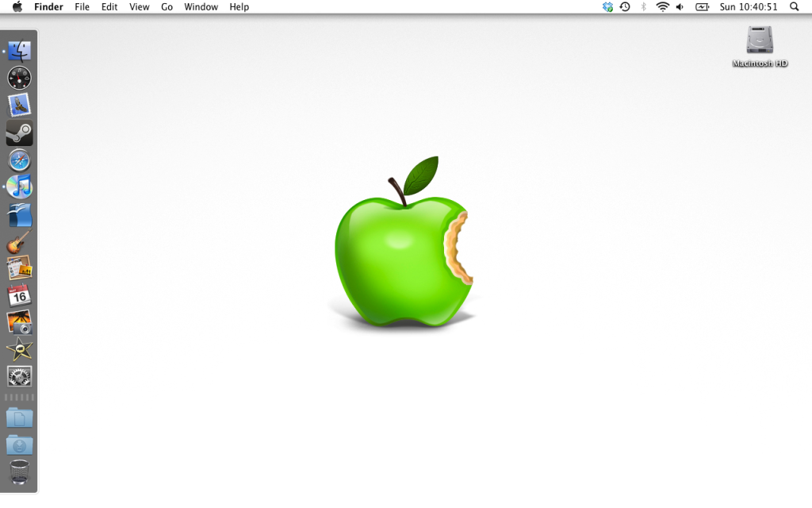Open Finder from the dock
Viewport: 812px width, 508px height.
(x=20, y=52)
